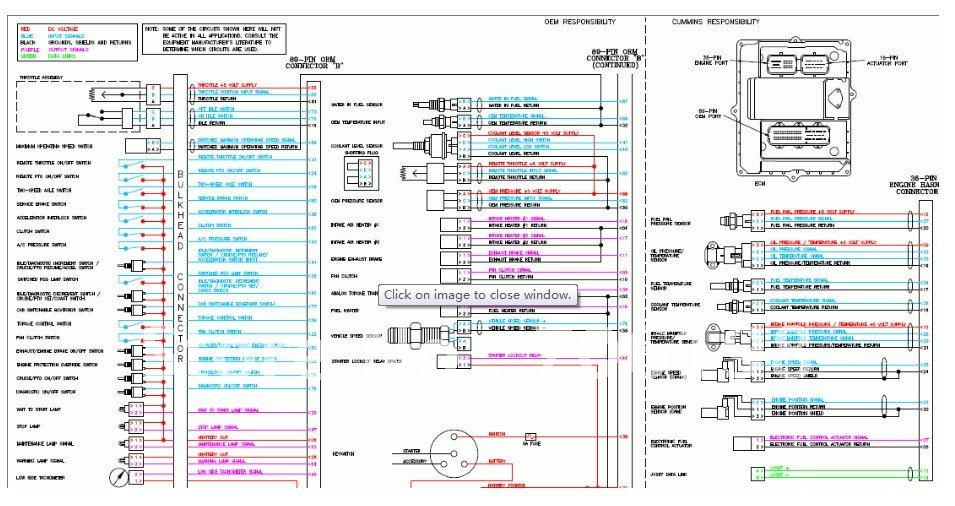Click the 'J1587 DATA LINK' label
Viewport: 955px width, 506px height.
669,474
